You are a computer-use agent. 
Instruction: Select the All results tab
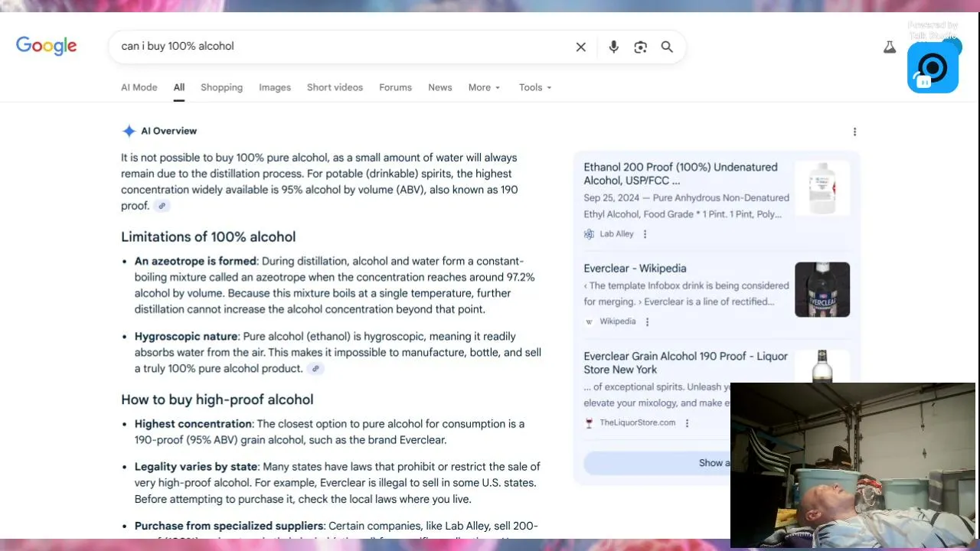(x=179, y=87)
